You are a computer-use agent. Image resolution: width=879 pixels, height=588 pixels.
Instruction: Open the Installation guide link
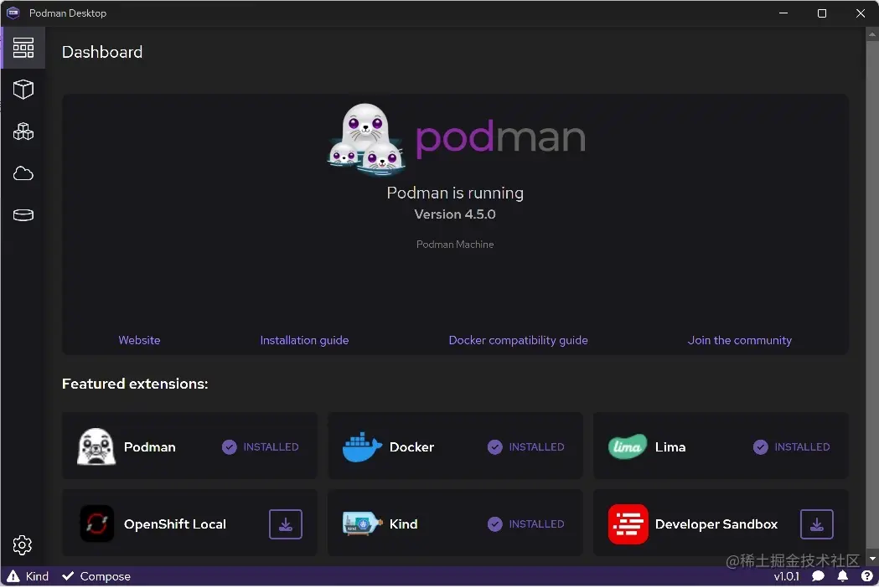304,341
